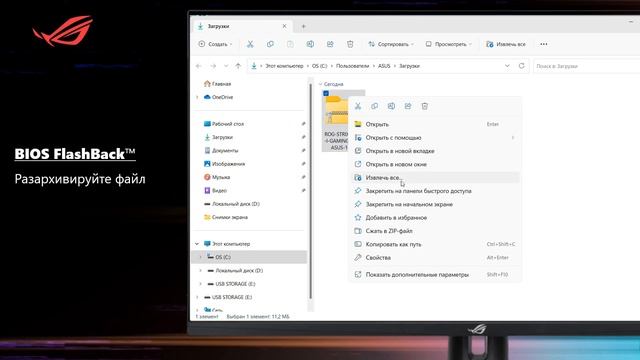Expand the OneDrive tree node
The width and height of the screenshot is (640, 360).
pyautogui.click(x=197, y=97)
